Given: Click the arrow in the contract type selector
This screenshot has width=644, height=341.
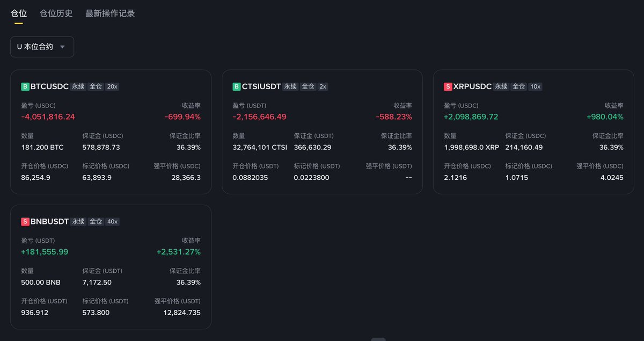Looking at the screenshot, I should coord(62,47).
